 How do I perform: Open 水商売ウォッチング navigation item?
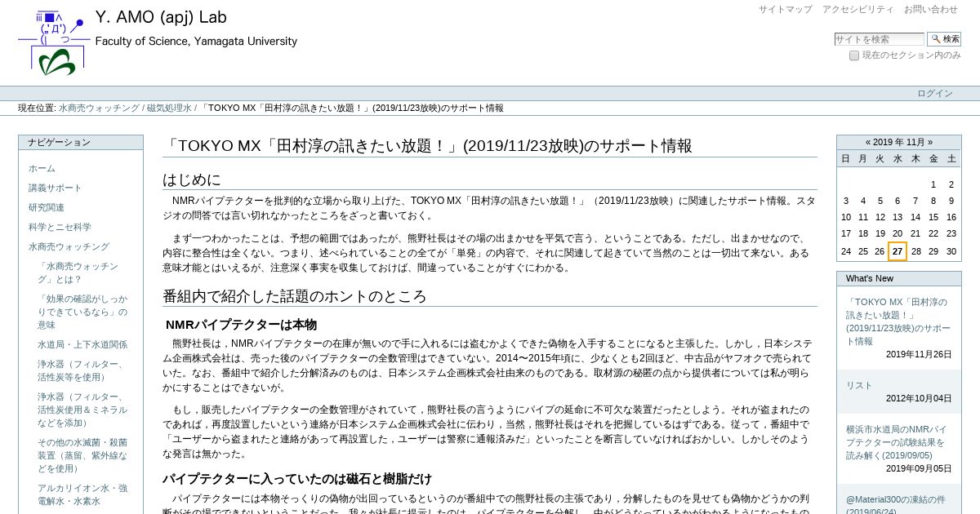[69, 246]
